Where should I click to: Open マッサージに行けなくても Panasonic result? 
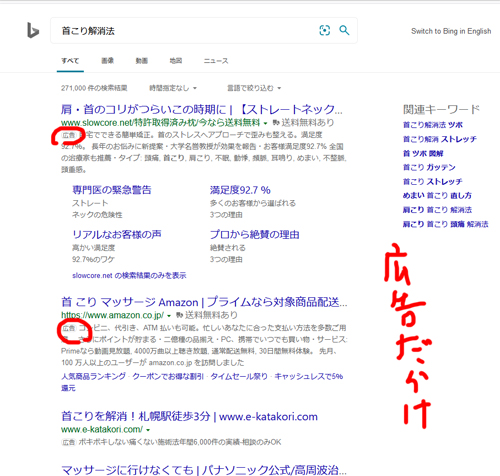[x=204, y=470]
